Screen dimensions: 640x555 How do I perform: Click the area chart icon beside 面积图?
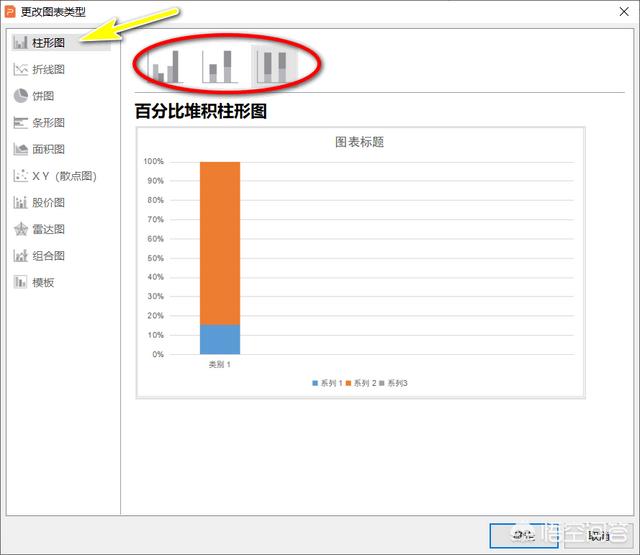click(x=20, y=149)
